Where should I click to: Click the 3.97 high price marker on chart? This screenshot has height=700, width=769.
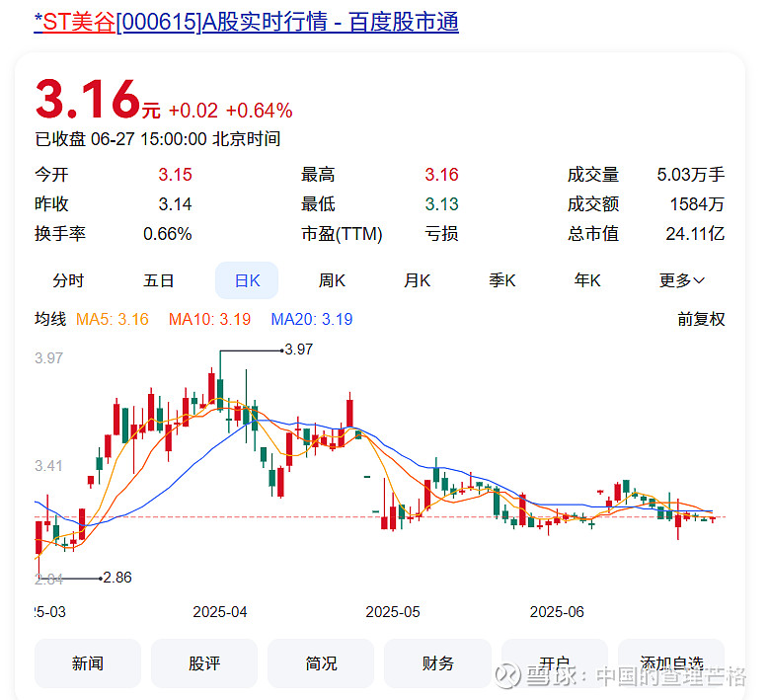298,350
